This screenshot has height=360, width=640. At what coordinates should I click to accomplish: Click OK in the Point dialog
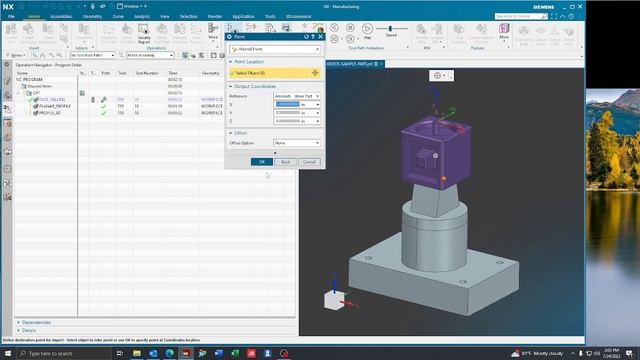(x=262, y=162)
